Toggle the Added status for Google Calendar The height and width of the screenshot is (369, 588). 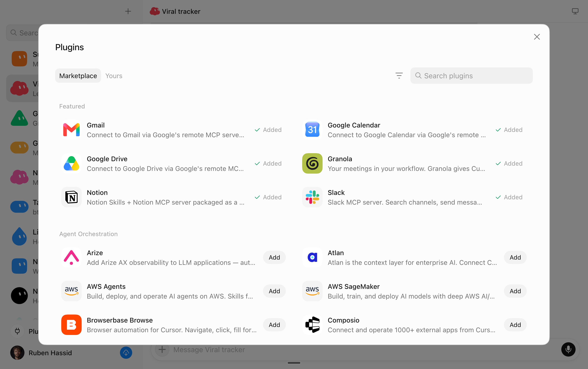click(x=509, y=130)
